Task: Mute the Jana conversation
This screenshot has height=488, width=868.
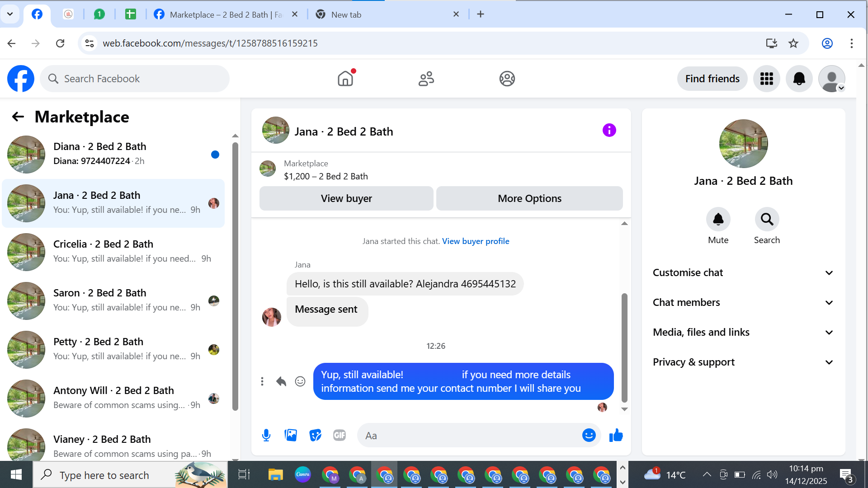Action: tap(718, 220)
